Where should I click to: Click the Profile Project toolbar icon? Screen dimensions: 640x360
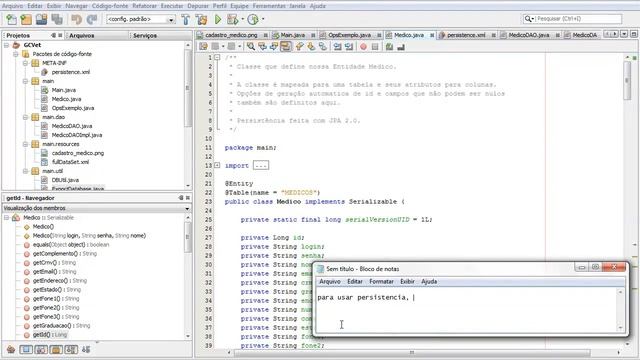(x=253, y=19)
